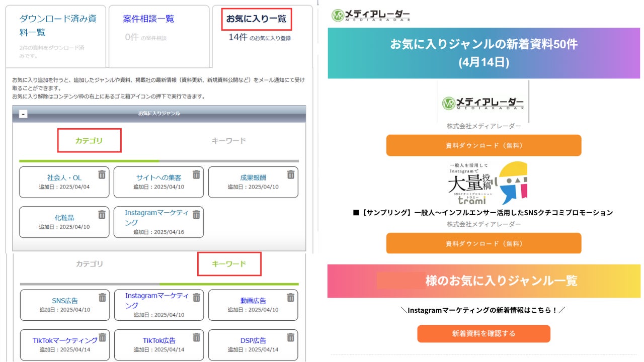Open Instagramマーケティング link dated 2025/04/16
Screen dimensions: 644x362
click(156, 218)
